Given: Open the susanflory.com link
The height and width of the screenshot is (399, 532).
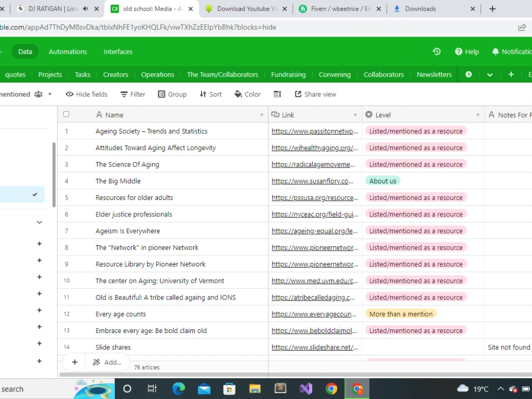Looking at the screenshot, I should coord(312,181).
